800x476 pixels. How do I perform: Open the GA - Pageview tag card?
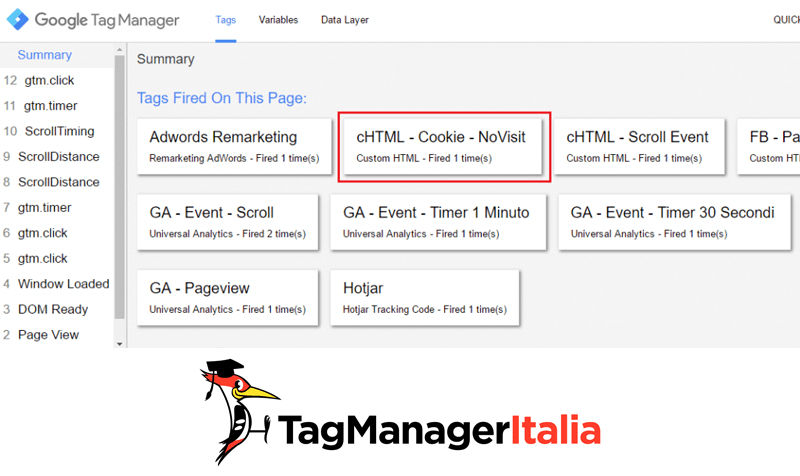(228, 297)
